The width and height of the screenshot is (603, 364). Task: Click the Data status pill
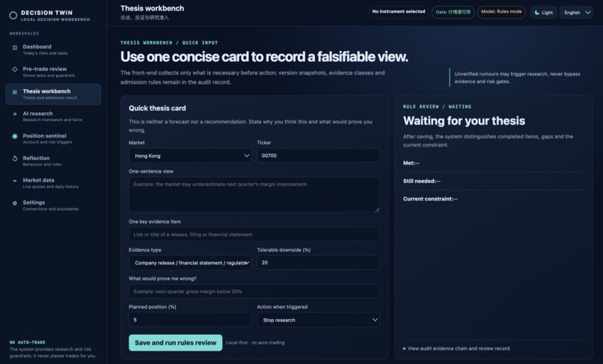tap(453, 12)
